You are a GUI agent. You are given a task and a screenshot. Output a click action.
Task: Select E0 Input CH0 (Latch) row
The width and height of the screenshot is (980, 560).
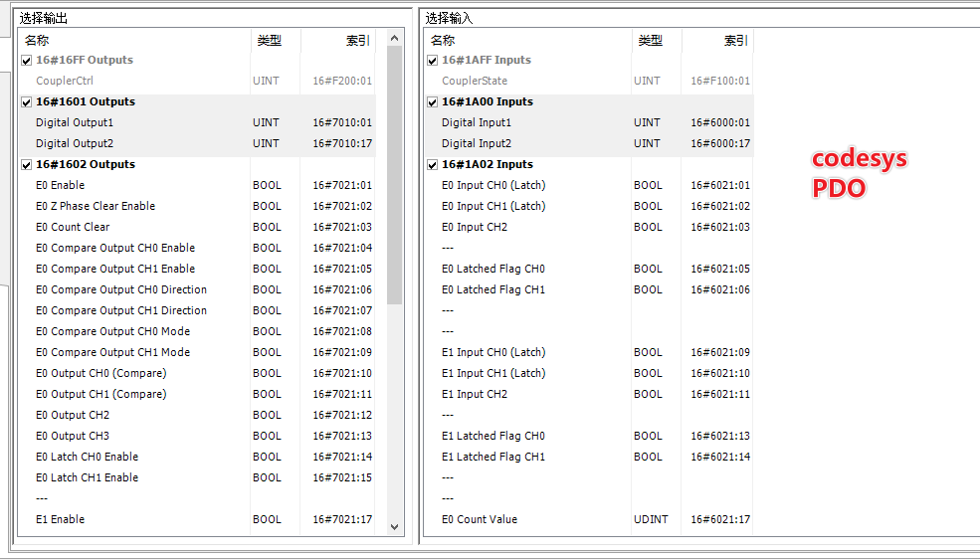pyautogui.click(x=589, y=185)
